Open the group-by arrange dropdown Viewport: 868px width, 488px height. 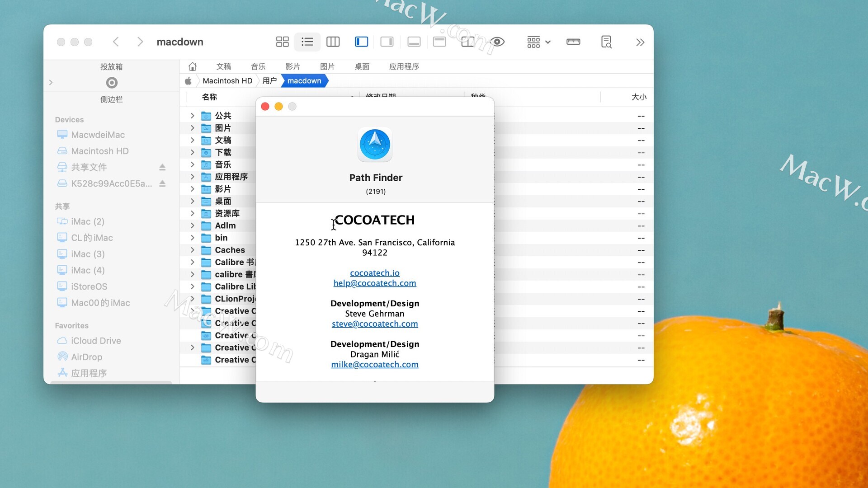[538, 42]
